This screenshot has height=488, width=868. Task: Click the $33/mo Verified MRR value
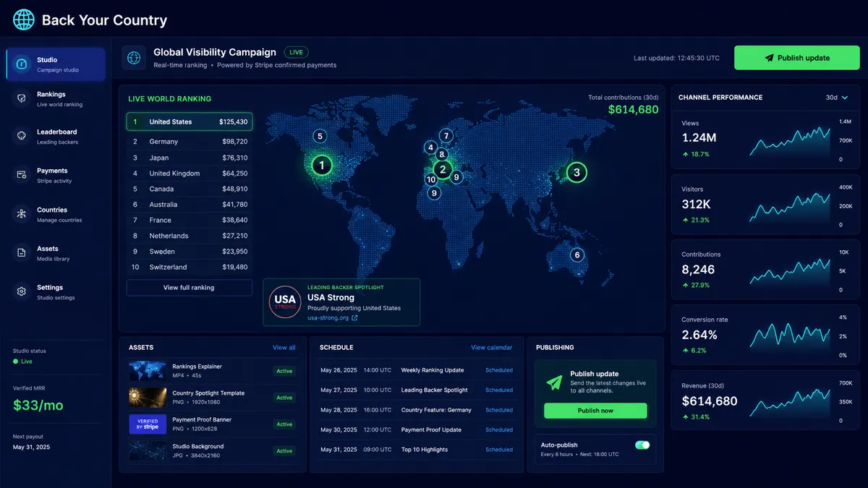tap(38, 406)
